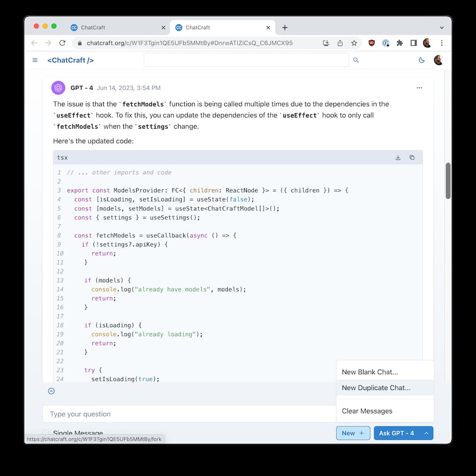476x476 pixels.
Task: Click the tsx language label
Action: (x=62, y=157)
